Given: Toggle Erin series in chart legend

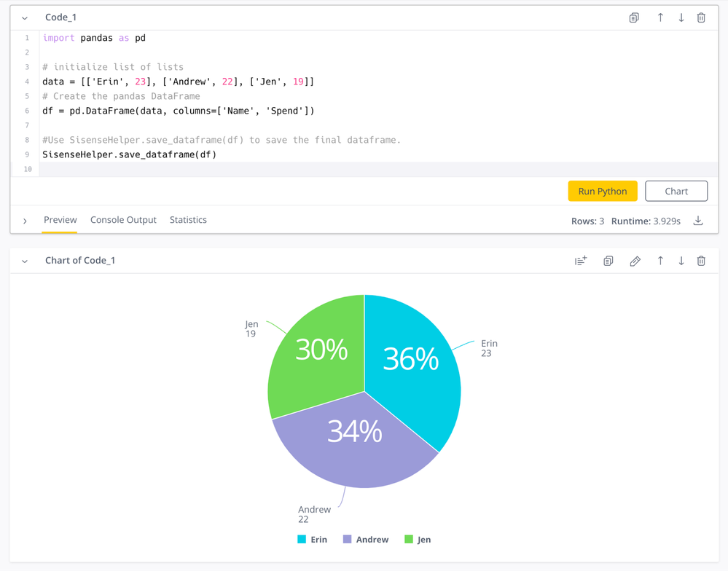Looking at the screenshot, I should 312,540.
